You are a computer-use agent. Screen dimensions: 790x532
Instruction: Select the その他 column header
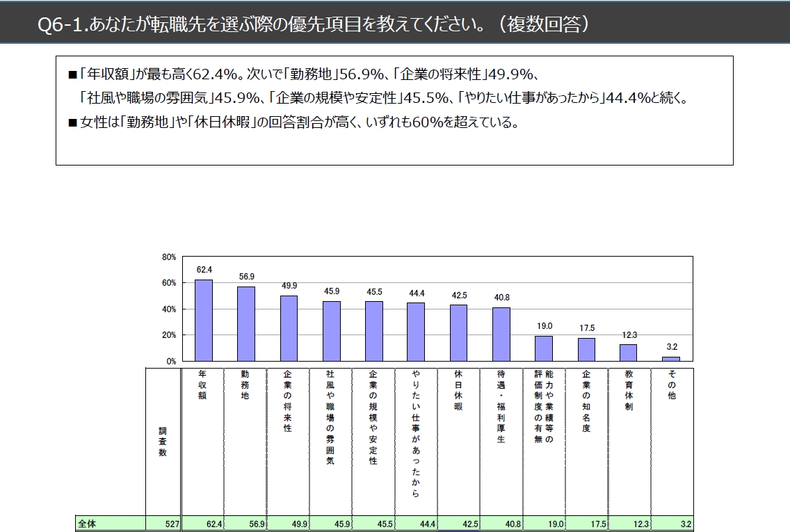(672, 442)
